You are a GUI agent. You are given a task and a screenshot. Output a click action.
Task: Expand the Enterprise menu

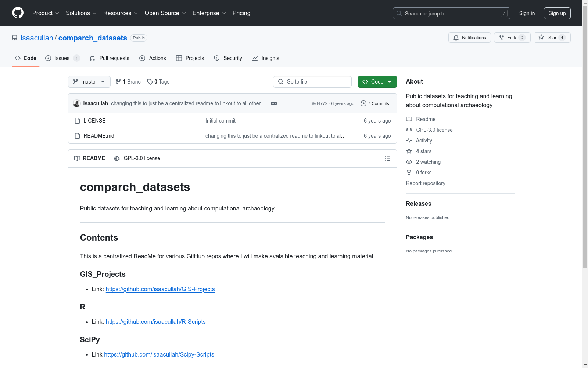point(209,13)
